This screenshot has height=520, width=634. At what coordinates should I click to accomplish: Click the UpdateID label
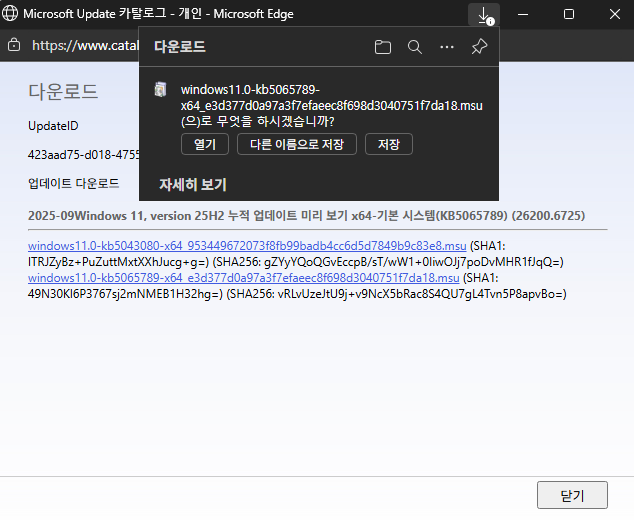[53, 126]
